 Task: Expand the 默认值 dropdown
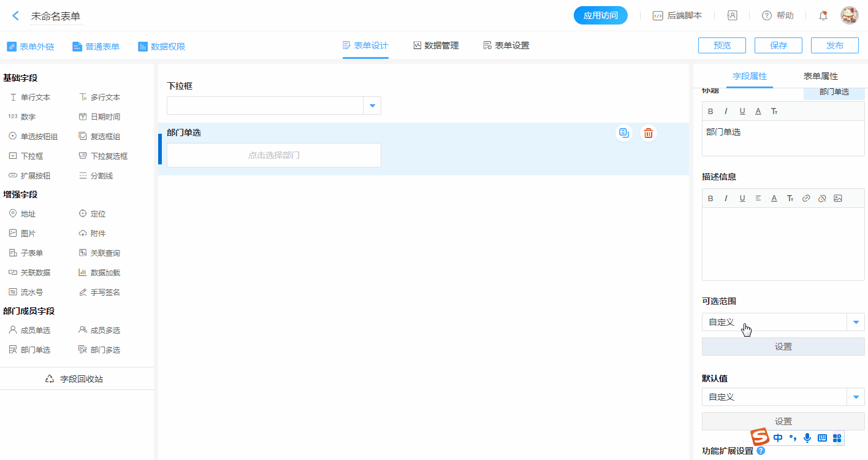click(x=856, y=397)
